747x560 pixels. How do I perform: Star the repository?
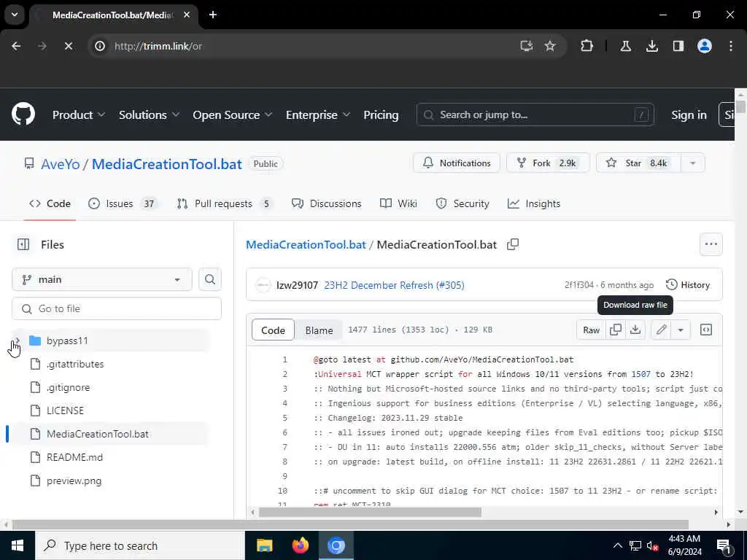[638, 163]
